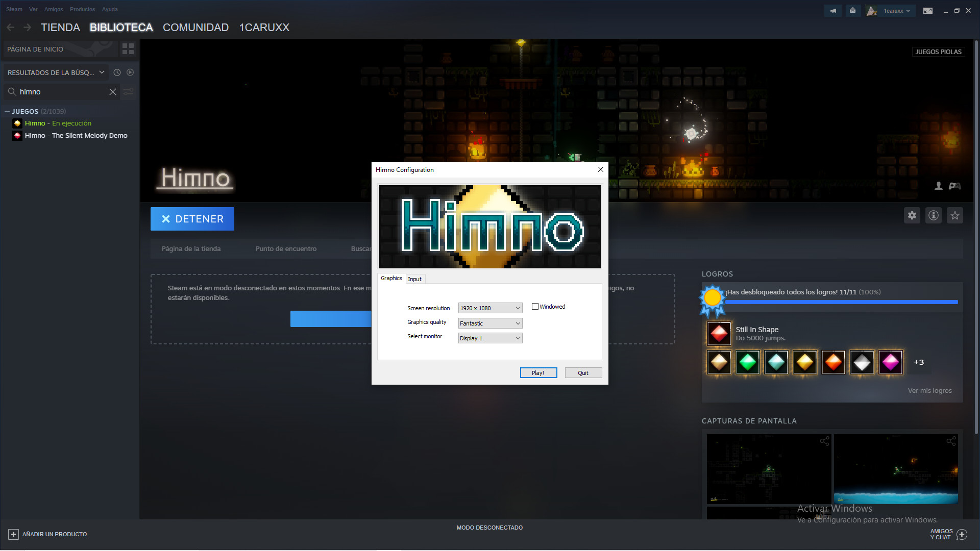The height and width of the screenshot is (551, 980).
Task: Switch to the Input tab
Action: click(414, 279)
